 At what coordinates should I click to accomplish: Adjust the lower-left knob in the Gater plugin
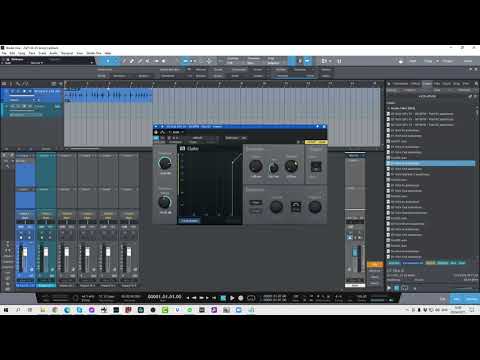pyautogui.click(x=165, y=202)
